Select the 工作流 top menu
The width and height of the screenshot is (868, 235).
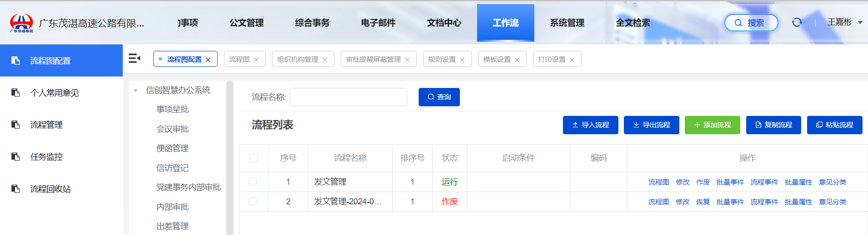506,23
